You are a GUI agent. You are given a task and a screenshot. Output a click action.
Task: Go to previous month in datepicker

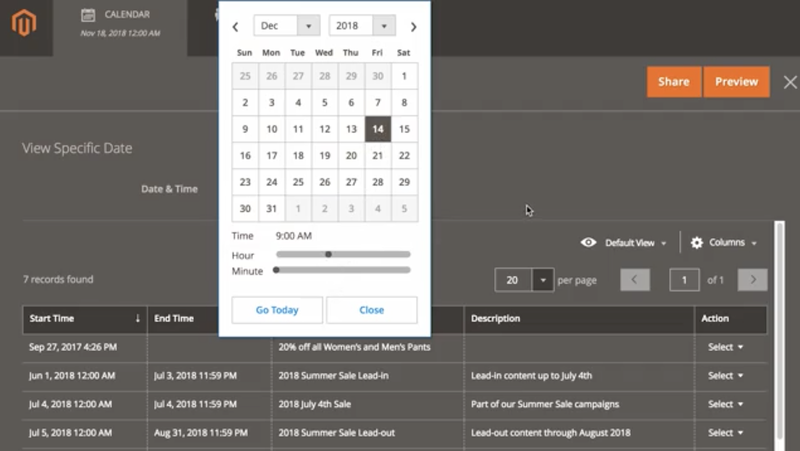pos(235,27)
